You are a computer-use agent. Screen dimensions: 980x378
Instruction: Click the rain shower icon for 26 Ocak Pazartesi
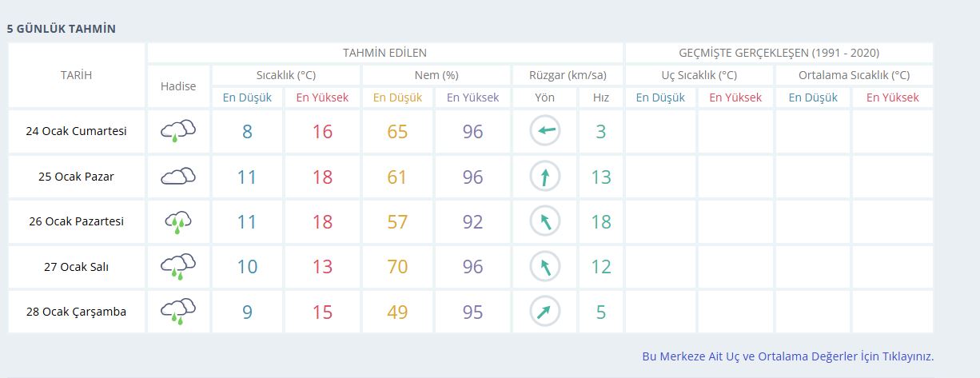point(178,222)
